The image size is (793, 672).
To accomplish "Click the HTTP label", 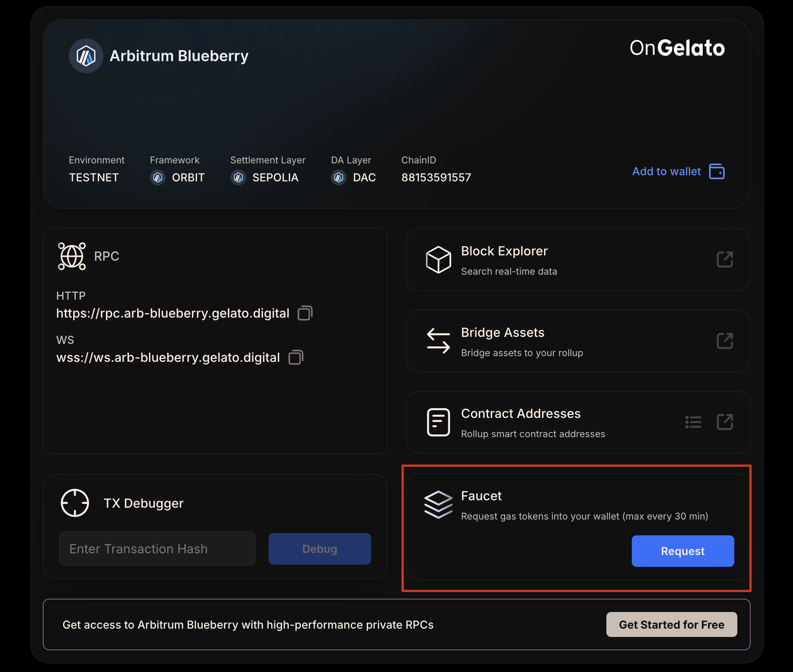I will coord(71,296).
